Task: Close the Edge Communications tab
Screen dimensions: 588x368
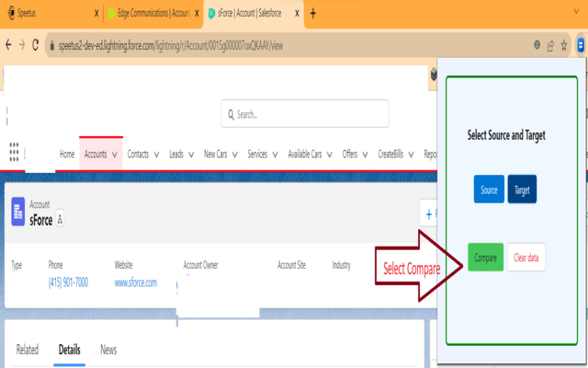Action: coord(197,14)
